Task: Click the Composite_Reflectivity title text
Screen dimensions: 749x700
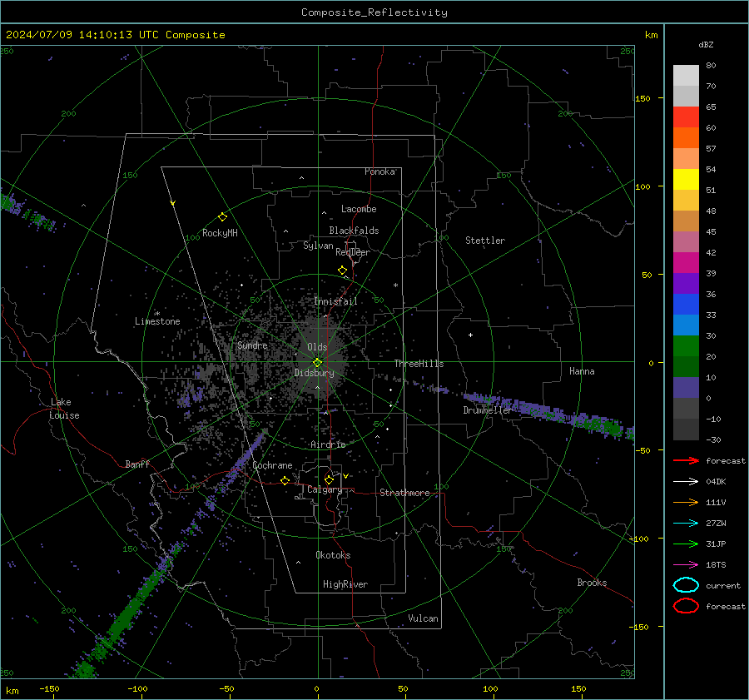Action: [374, 12]
